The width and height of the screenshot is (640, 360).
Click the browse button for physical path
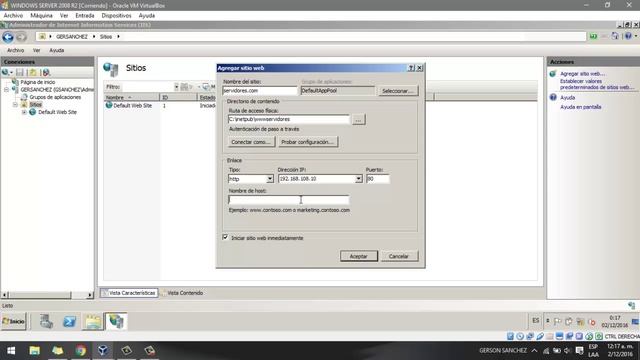tap(358, 120)
